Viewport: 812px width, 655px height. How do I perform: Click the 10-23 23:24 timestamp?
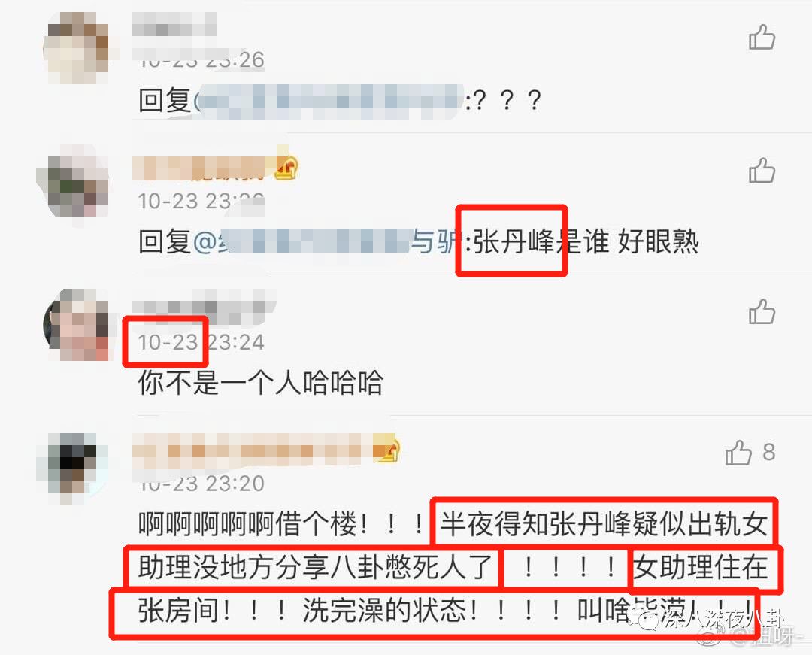201,342
